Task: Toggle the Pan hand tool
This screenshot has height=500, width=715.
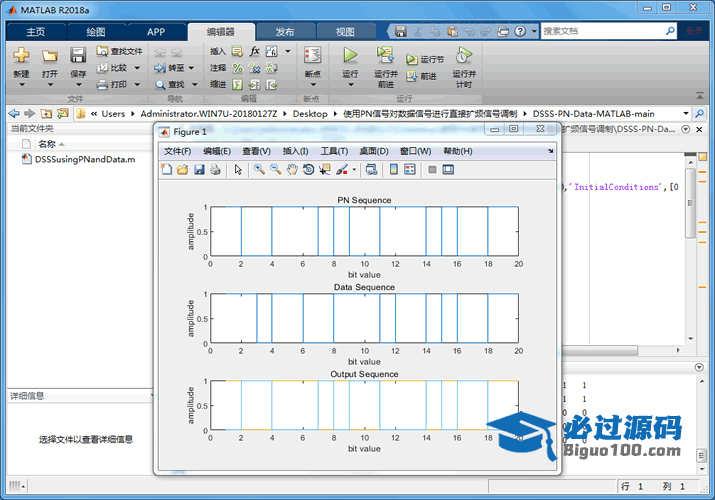Action: [292, 170]
